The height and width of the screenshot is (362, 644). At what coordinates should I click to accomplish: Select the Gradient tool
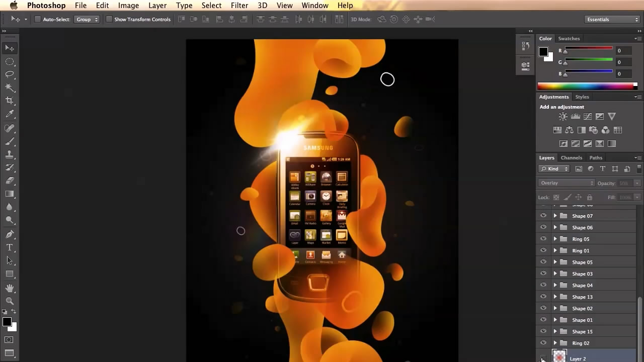coord(10,194)
